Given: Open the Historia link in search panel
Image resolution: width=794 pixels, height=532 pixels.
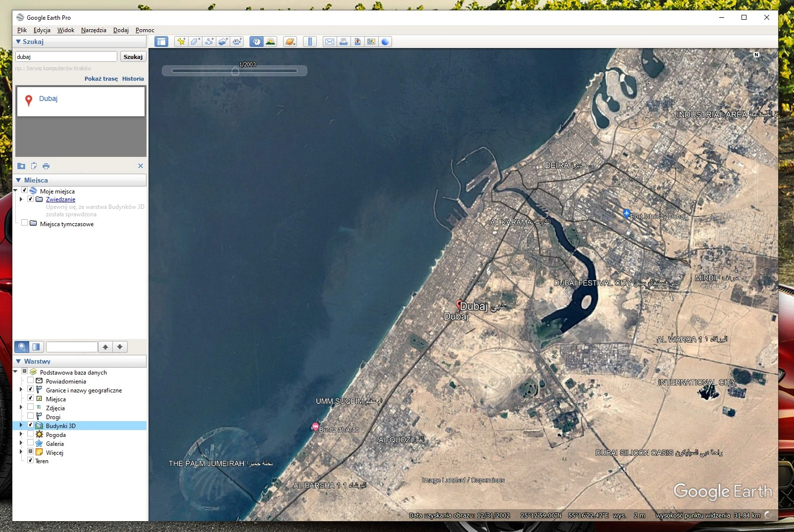Looking at the screenshot, I should [133, 78].
